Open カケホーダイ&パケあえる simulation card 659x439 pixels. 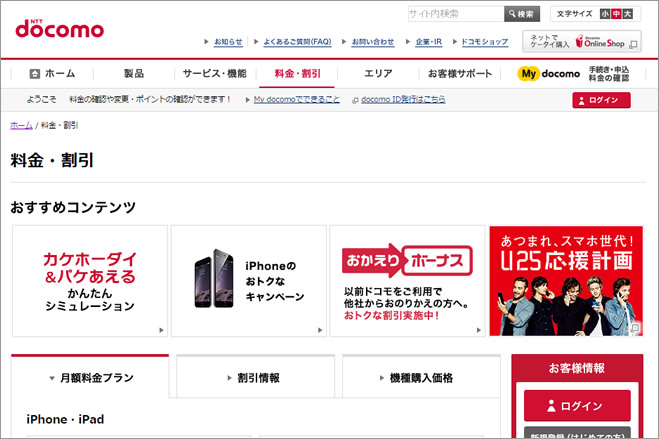click(x=90, y=281)
